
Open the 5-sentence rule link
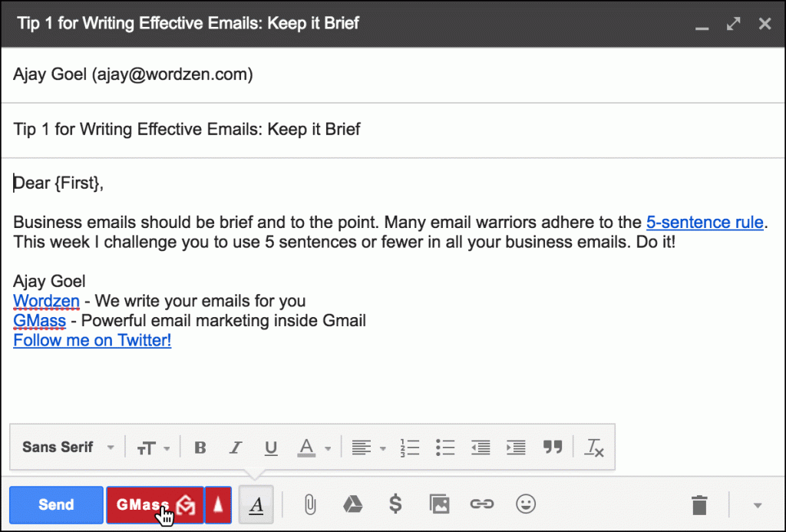point(705,223)
